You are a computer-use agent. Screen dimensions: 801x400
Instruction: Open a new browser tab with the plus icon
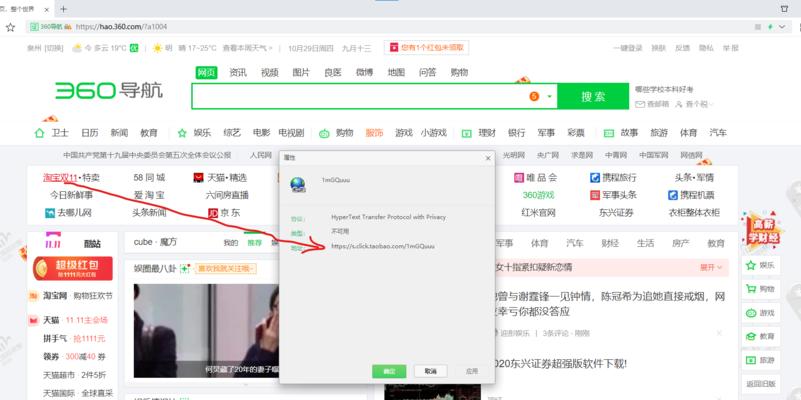(x=63, y=9)
